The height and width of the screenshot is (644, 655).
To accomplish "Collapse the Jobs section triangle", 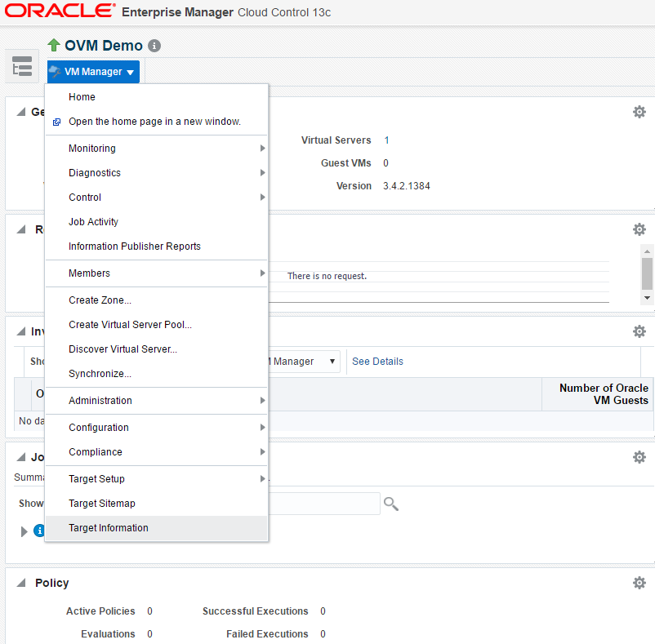I will pos(21,457).
